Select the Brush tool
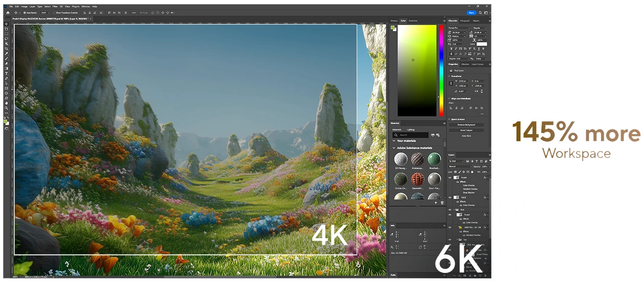 click(x=6, y=58)
